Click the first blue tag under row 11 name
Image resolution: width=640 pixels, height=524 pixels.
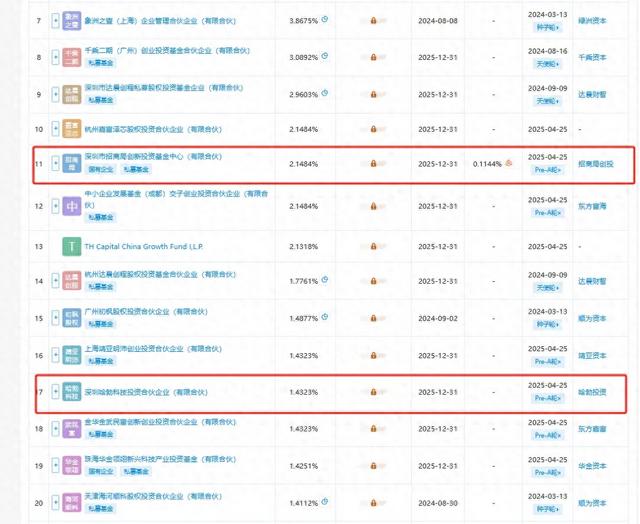point(101,169)
